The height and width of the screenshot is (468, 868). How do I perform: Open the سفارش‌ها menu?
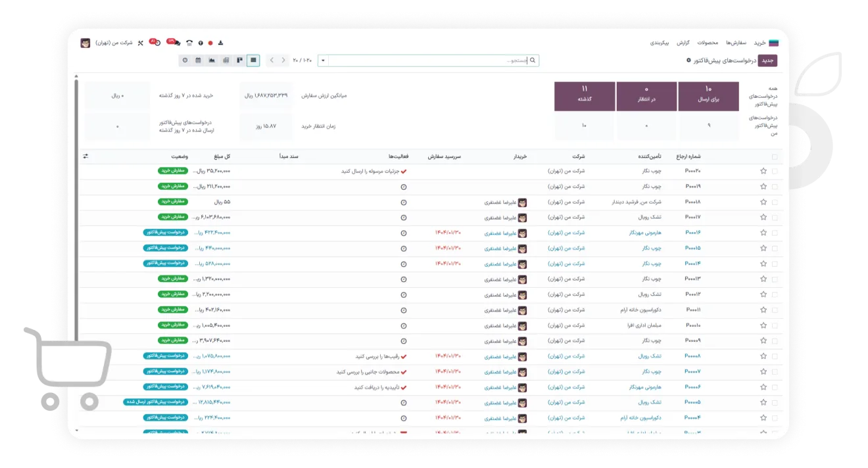(x=736, y=43)
